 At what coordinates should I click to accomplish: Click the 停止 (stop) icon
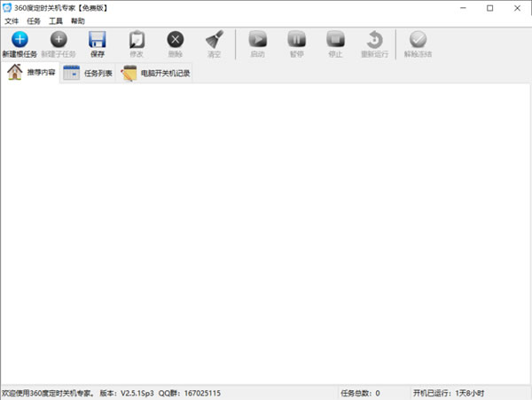(x=335, y=39)
